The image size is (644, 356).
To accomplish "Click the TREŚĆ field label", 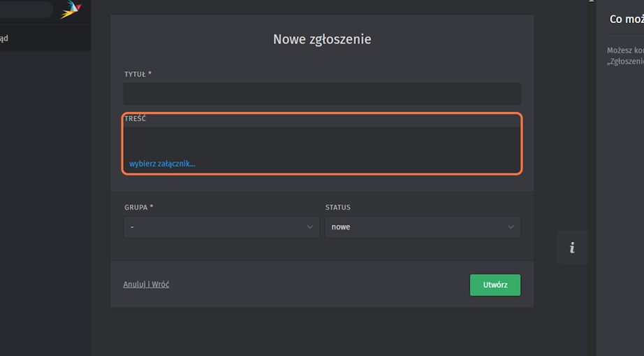I will click(136, 119).
